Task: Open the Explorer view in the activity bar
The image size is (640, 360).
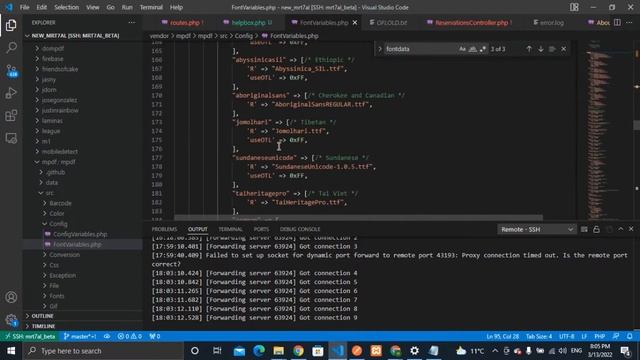Action: coord(11,25)
